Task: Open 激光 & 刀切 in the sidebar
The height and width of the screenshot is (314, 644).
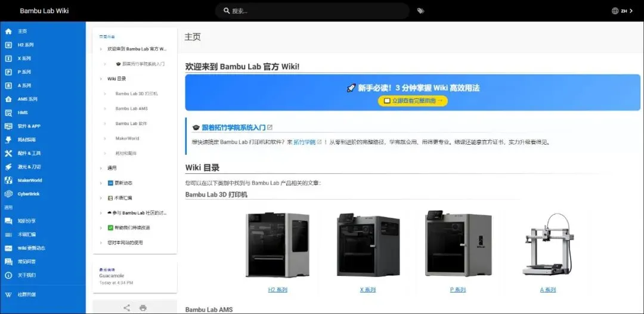Action: tap(43, 167)
